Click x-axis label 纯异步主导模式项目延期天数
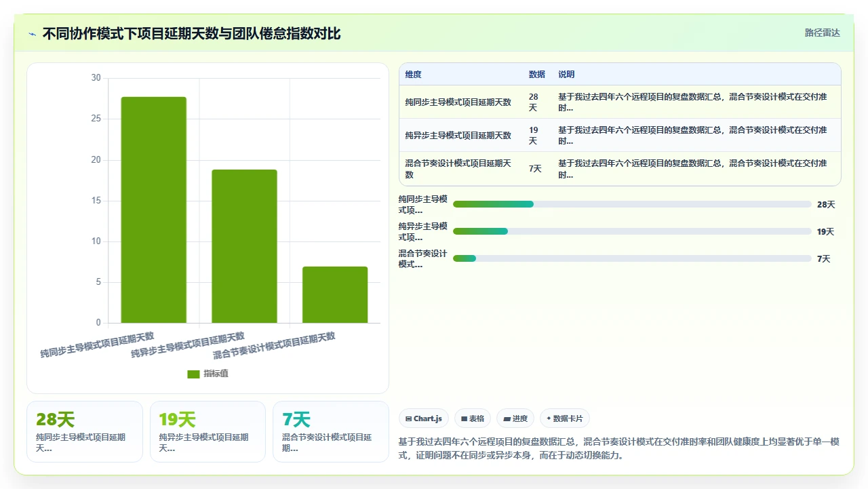This screenshot has width=868, height=489. click(x=188, y=345)
